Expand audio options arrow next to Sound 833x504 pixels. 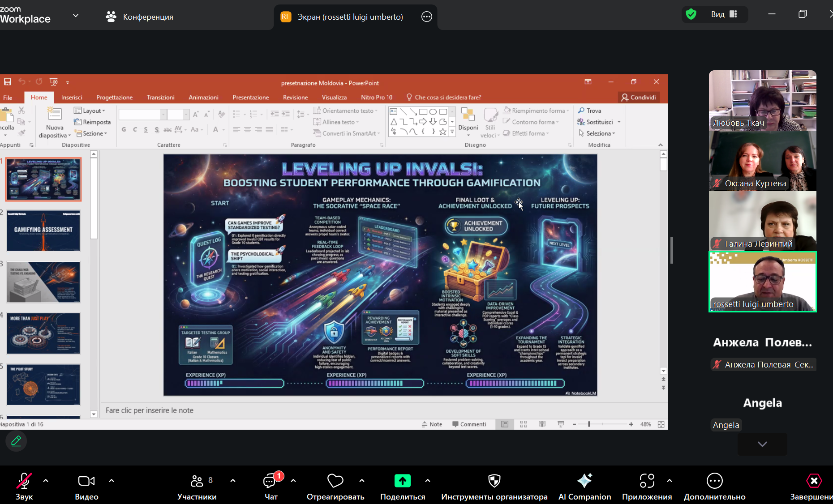[x=46, y=481]
